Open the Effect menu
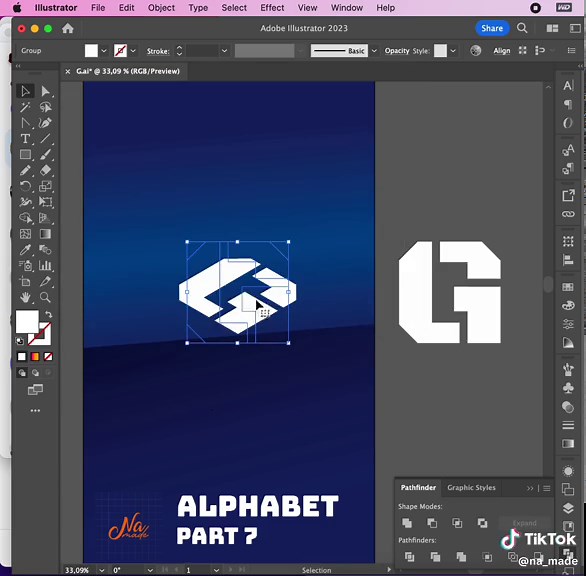Screen dimensions: 586x576 point(272,8)
